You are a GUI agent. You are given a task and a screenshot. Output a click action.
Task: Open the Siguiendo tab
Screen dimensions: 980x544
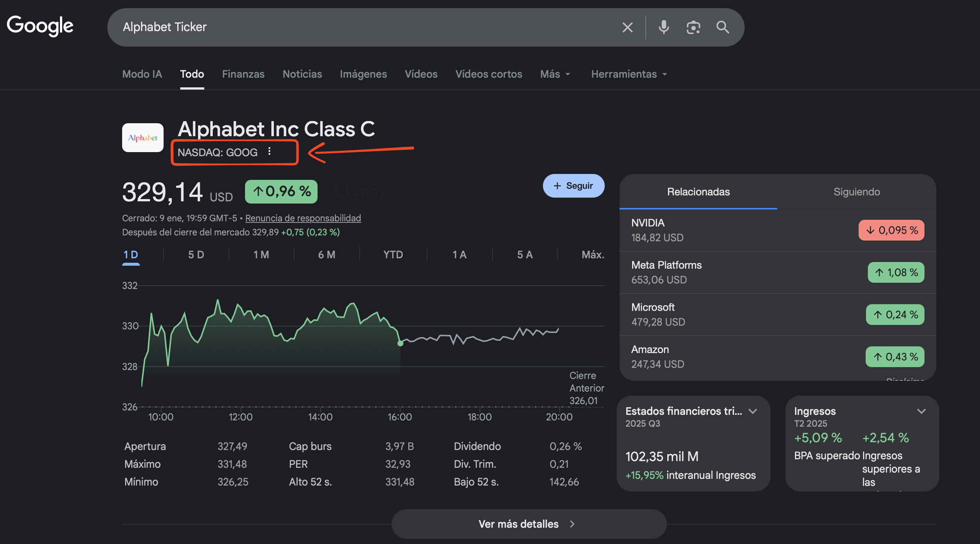[x=856, y=192]
